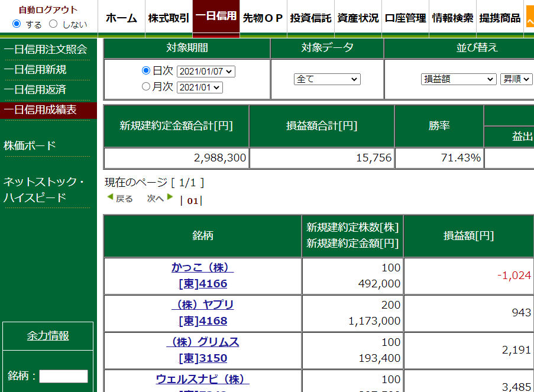Go to ホーム tab
534x392 pixels.
click(x=122, y=18)
